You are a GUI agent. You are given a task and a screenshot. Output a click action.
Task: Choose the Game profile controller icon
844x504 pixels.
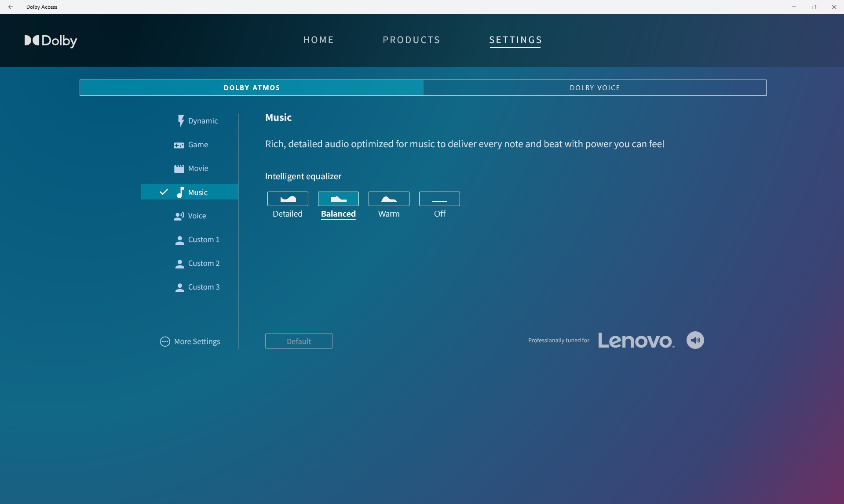pyautogui.click(x=179, y=145)
